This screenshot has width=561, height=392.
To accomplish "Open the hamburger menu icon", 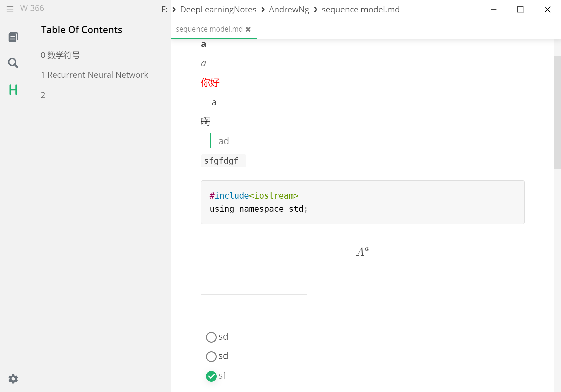I will click(10, 9).
